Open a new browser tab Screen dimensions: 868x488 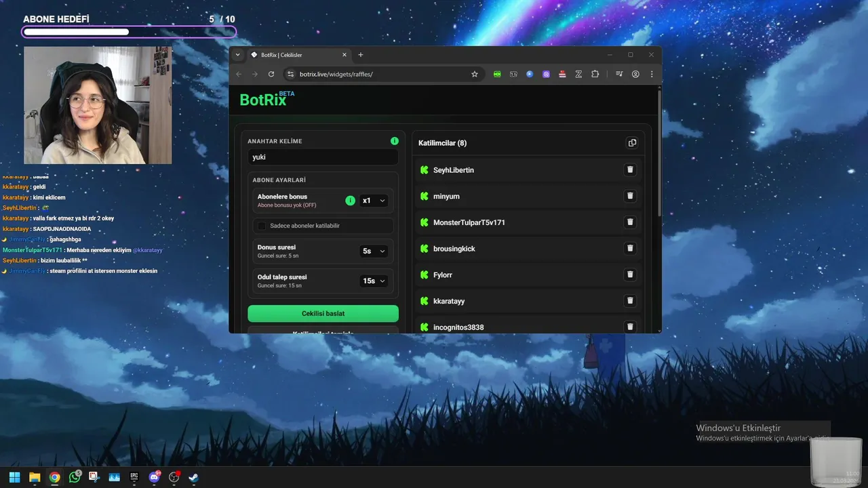[x=361, y=55]
